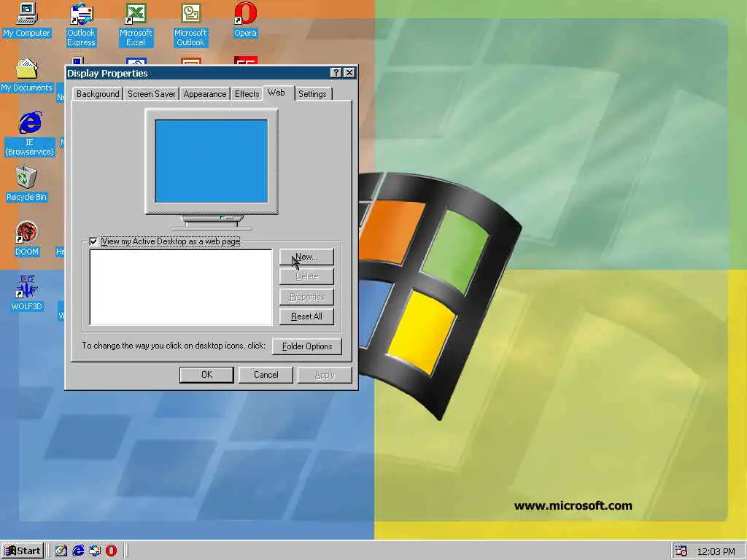747x560 pixels.
Task: Select the DOOM game shortcut
Action: tap(27, 239)
